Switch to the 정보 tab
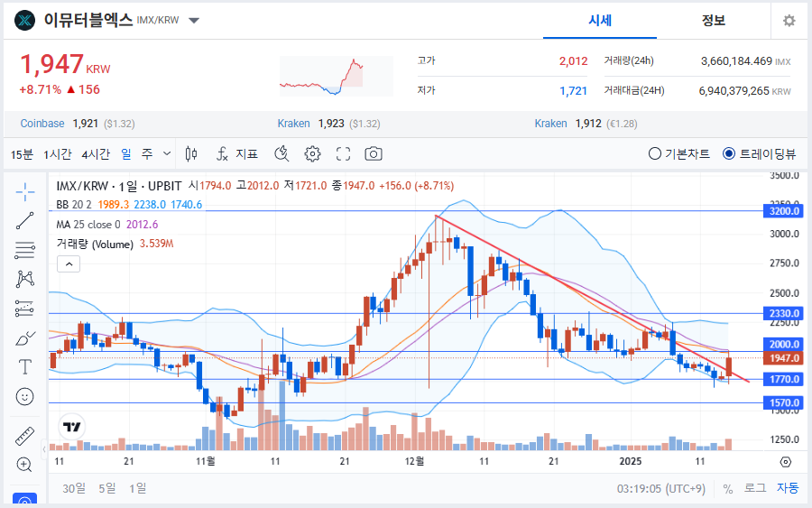Screen dimensions: 812x508 coord(713,21)
